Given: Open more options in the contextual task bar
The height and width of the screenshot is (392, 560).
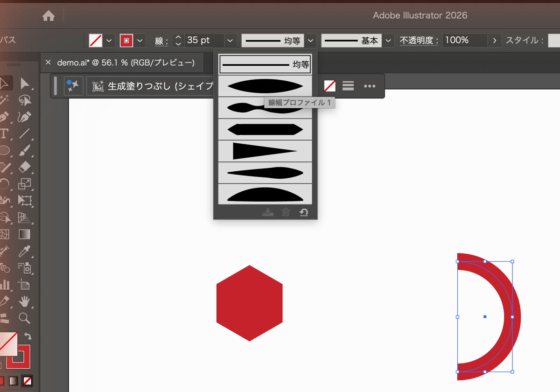Looking at the screenshot, I should [370, 86].
